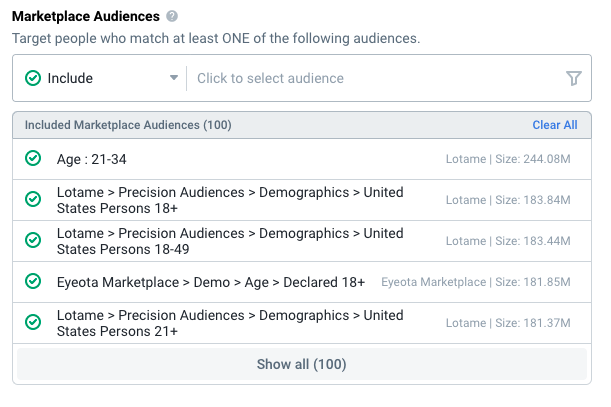Click the help icon beside Marketplace Audiences

(172, 16)
